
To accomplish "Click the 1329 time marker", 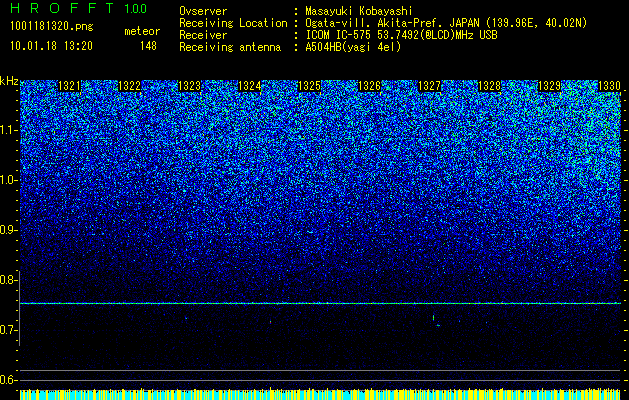I will 549,86.
